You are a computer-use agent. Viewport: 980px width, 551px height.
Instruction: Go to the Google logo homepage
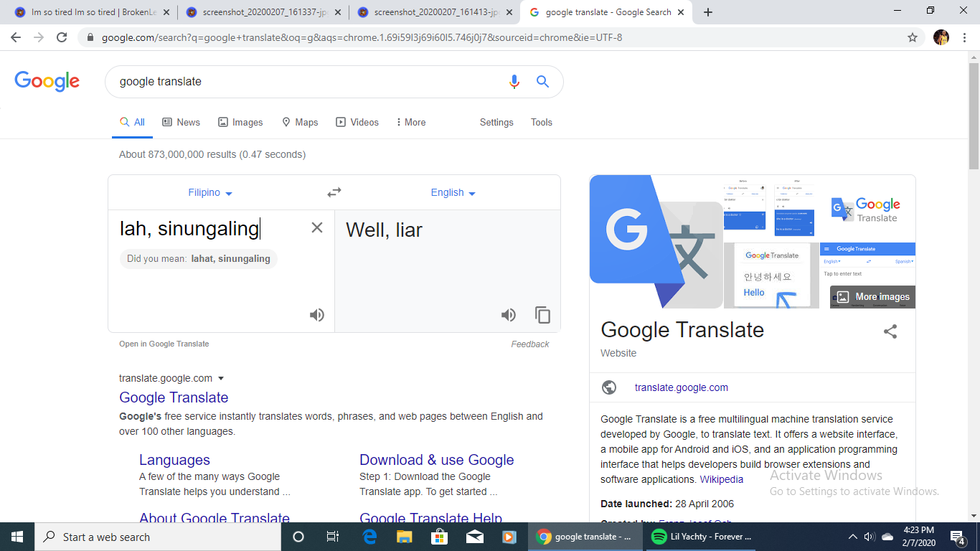(x=47, y=81)
